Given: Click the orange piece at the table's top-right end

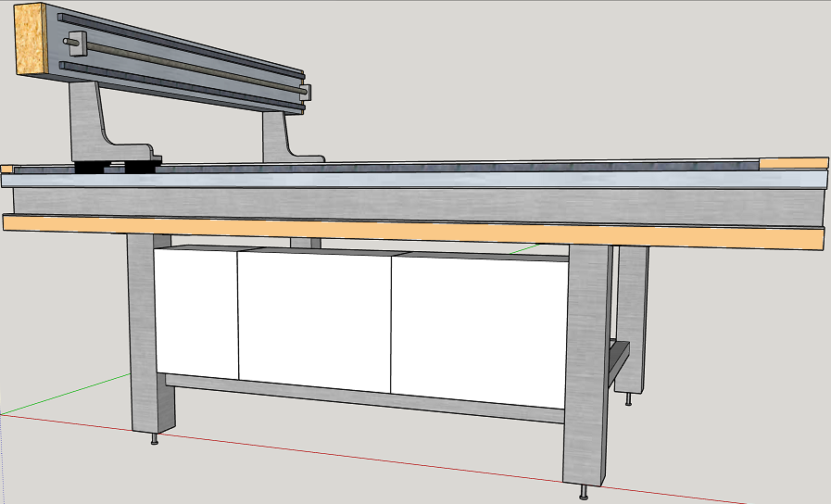Looking at the screenshot, I should pos(792,163).
